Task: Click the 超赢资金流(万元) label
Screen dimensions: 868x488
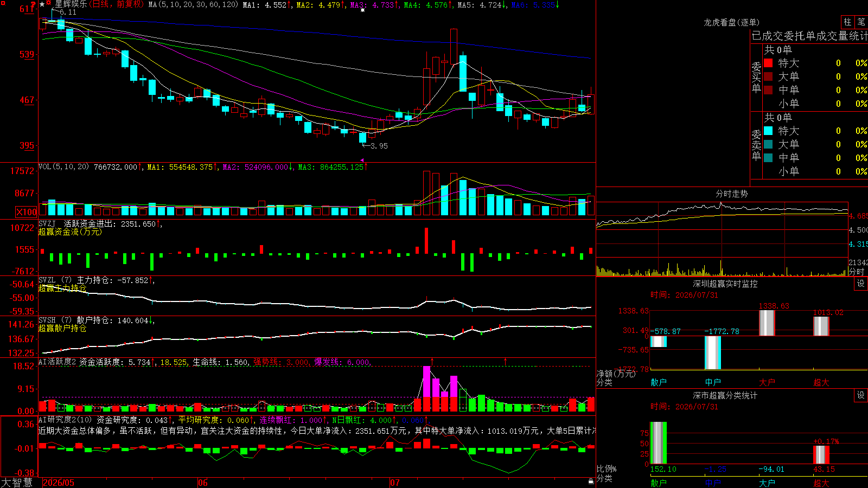Action: pyautogui.click(x=70, y=232)
